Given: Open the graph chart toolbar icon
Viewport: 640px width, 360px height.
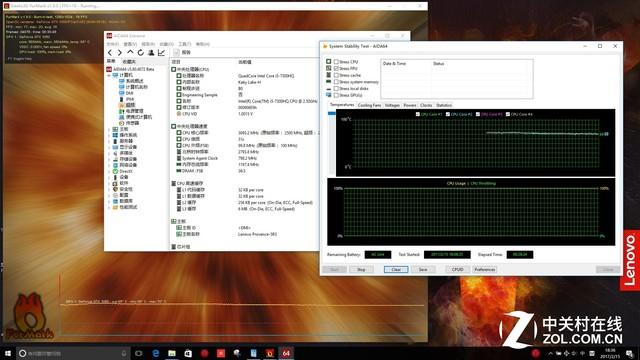Looking at the screenshot, I should coord(161,53).
